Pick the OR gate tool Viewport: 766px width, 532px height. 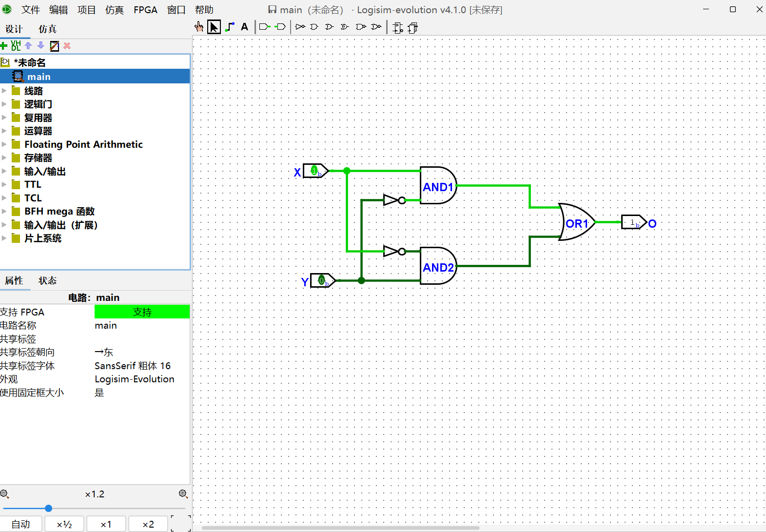pyautogui.click(x=330, y=27)
